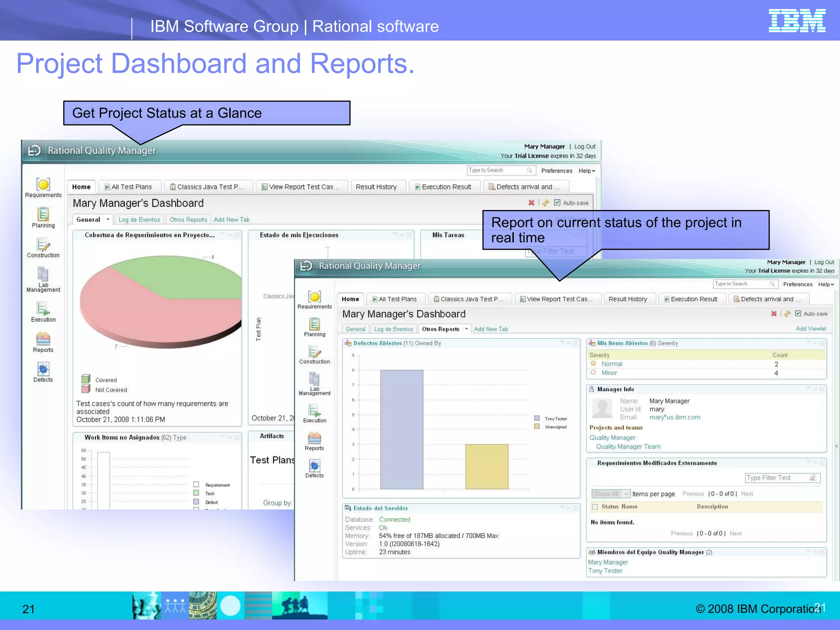Click Tony Tester legend swatch
Screen dimensions: 840x630
[x=537, y=418]
